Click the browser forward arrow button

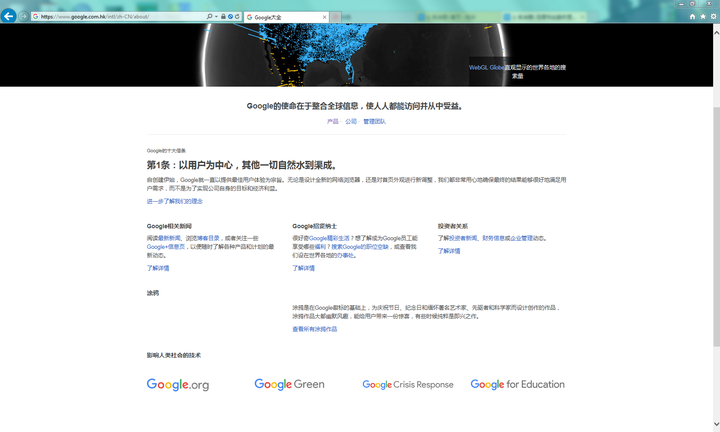(x=23, y=17)
